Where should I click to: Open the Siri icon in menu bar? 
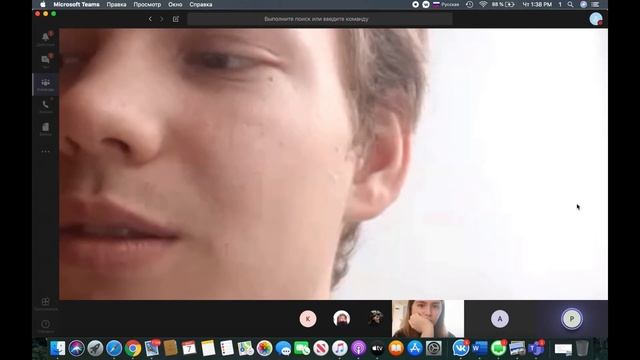pyautogui.click(x=583, y=4)
